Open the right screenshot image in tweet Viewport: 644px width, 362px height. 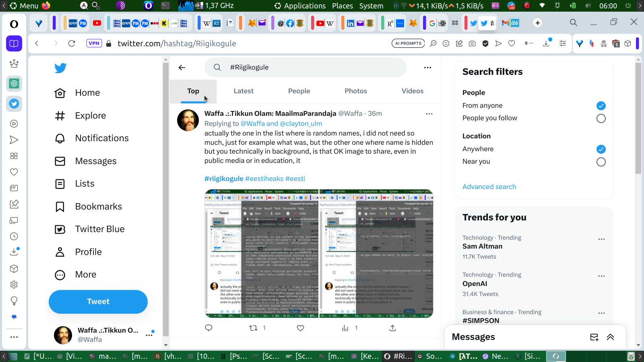tap(376, 254)
